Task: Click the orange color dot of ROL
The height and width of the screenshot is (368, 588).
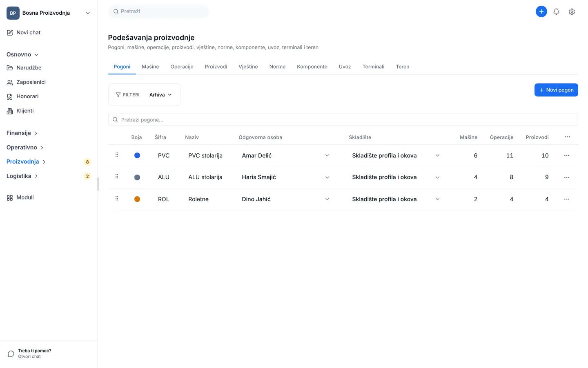Action: 137,199
